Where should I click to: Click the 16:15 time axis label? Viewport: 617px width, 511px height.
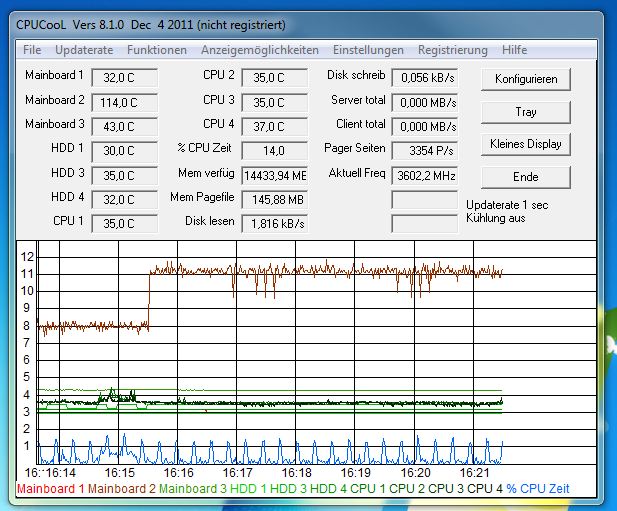tap(120, 472)
